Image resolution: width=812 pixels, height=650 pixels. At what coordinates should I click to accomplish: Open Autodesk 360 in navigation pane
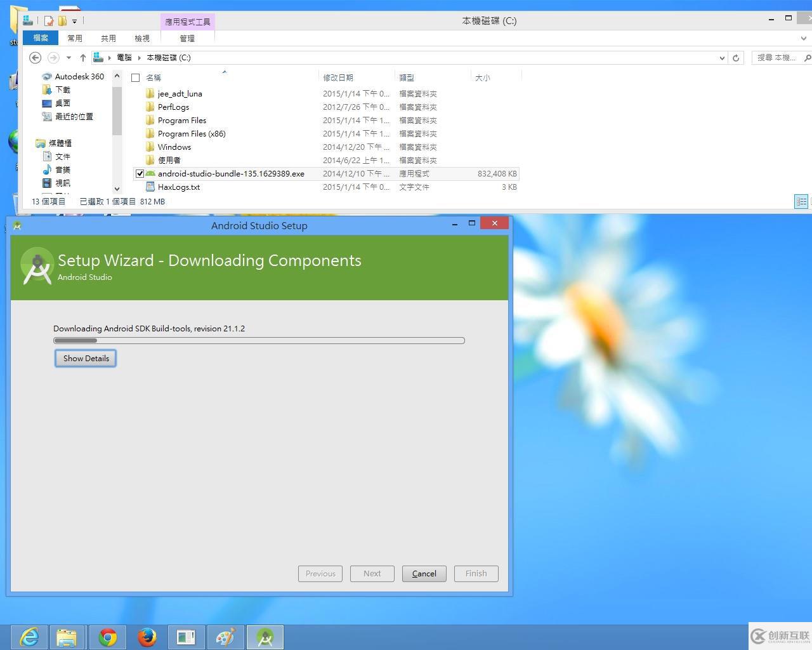point(79,76)
